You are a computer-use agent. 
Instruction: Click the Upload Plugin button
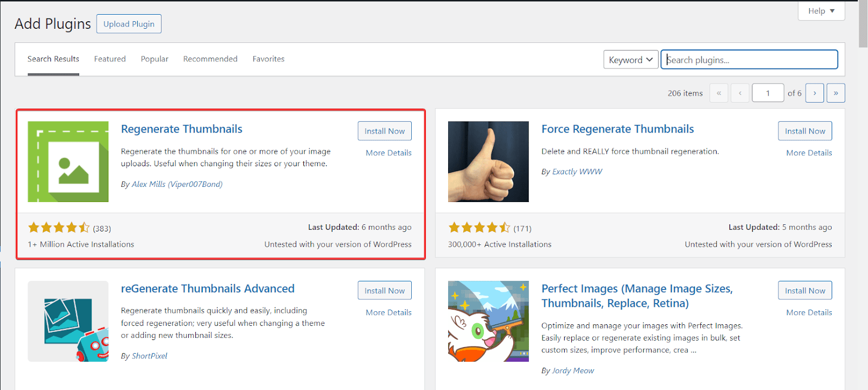(x=129, y=24)
